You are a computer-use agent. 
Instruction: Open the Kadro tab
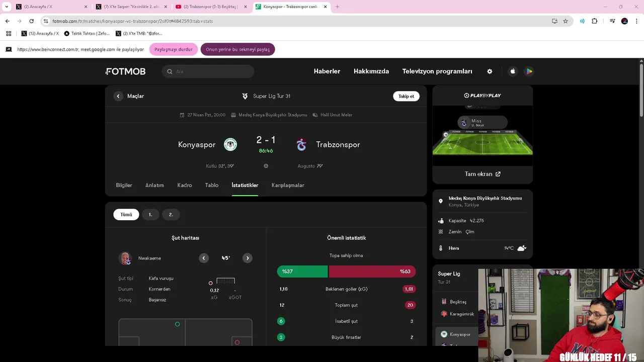pyautogui.click(x=185, y=185)
